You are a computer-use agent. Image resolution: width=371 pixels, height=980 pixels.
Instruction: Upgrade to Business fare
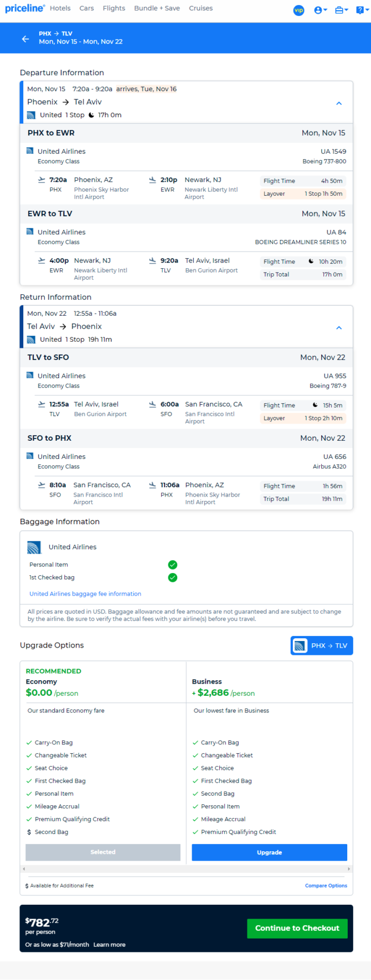coord(269,852)
